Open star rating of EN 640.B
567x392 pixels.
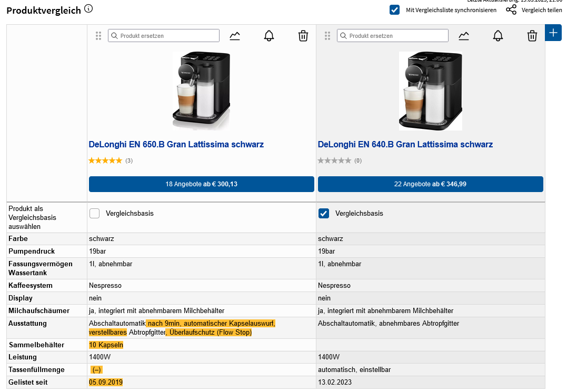(x=334, y=160)
